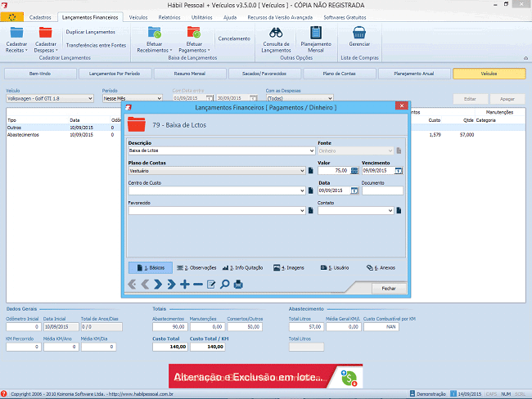Open calendar picker for Vencimento date
The height and width of the screenshot is (399, 532).
(x=399, y=171)
